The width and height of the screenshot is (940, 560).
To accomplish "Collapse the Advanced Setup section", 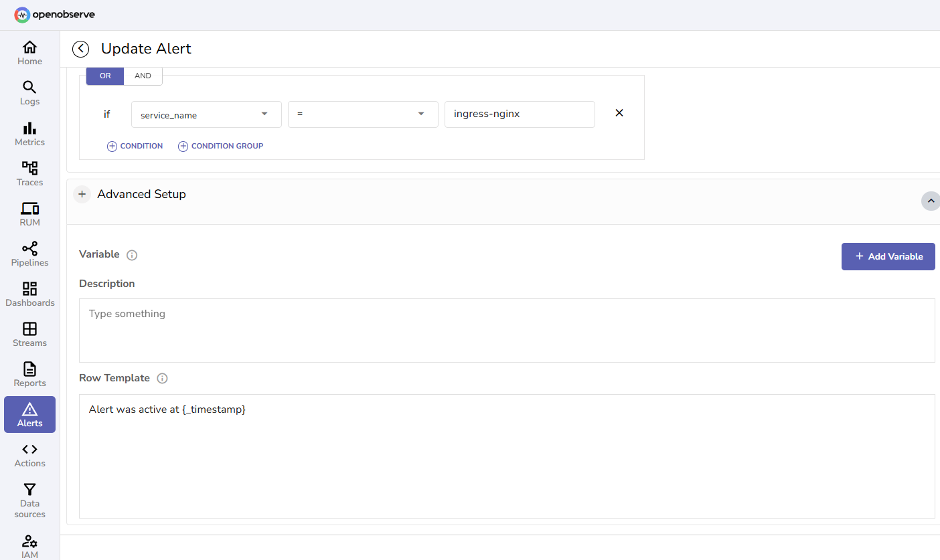I will coord(930,201).
